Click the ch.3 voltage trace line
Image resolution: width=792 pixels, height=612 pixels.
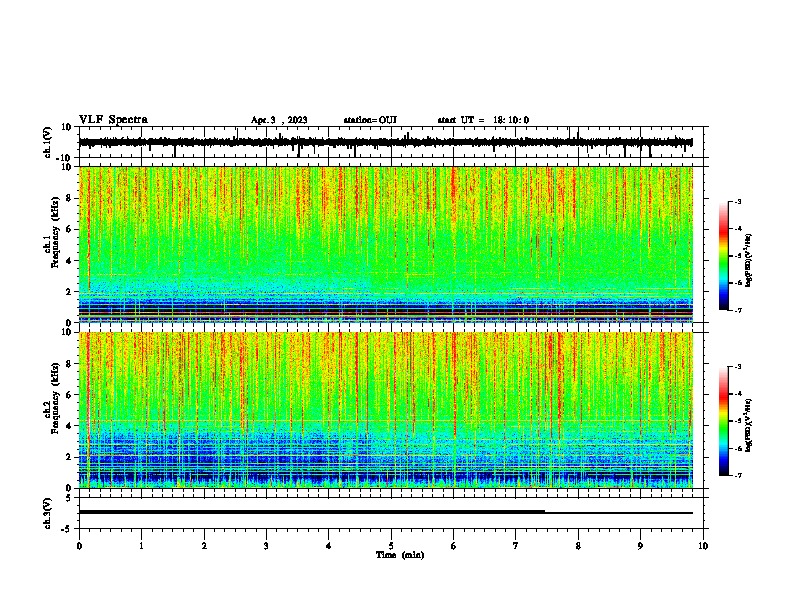pos(385,512)
